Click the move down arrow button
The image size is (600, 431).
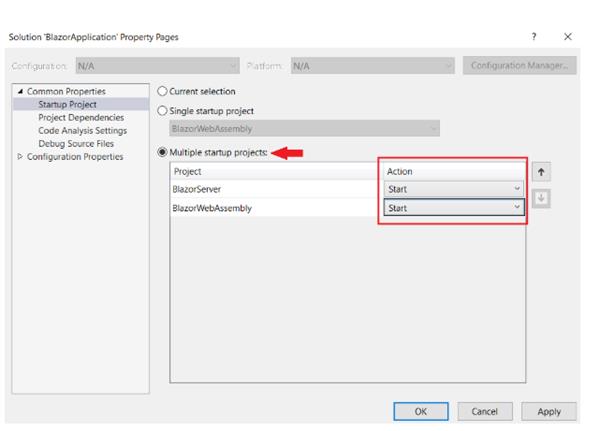point(543,198)
